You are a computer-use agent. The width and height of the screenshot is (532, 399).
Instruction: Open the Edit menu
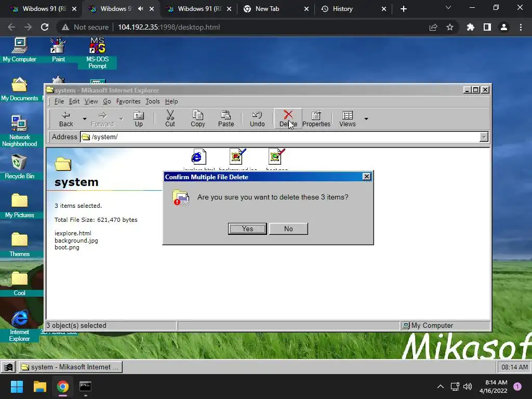[74, 101]
